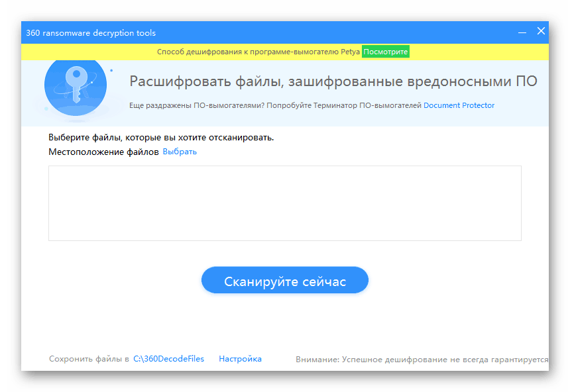Minimize the decryption tools window

pyautogui.click(x=522, y=30)
